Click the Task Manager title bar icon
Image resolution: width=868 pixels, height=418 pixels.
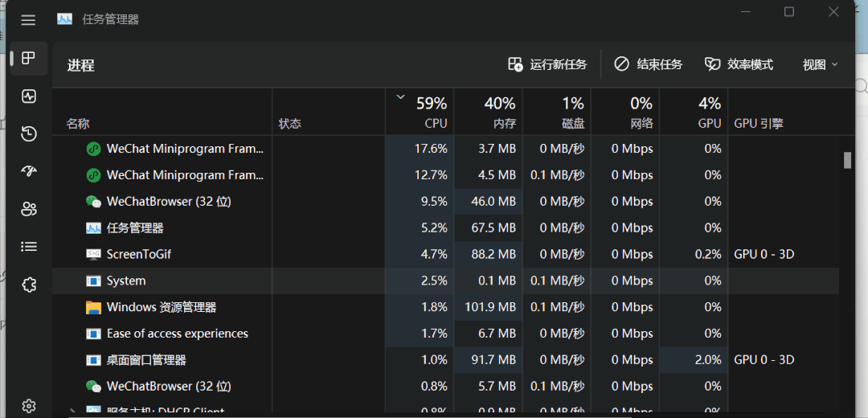(65, 19)
